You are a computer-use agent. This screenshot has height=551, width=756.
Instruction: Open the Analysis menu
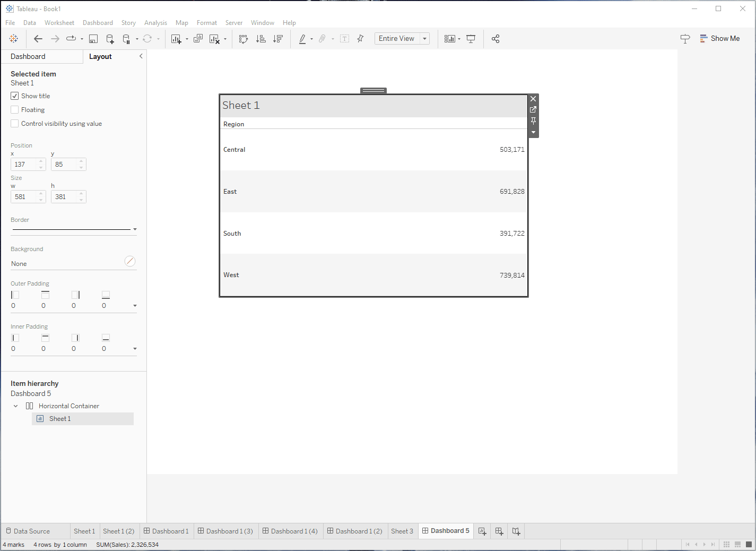pyautogui.click(x=155, y=23)
